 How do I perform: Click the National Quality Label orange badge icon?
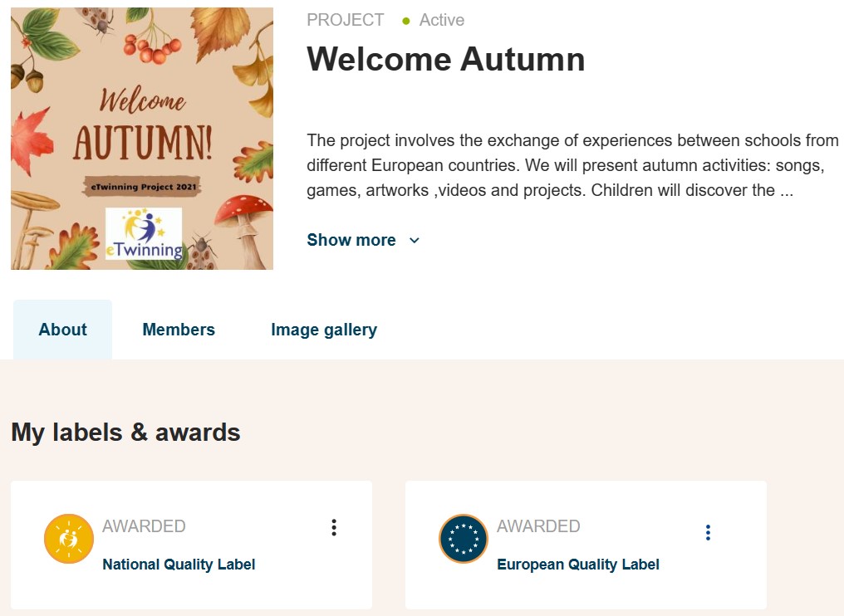click(x=69, y=539)
